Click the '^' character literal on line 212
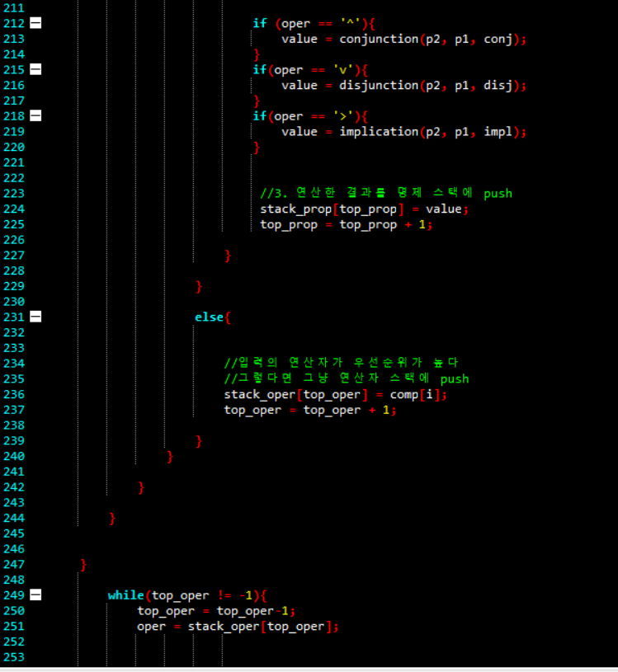 tap(350, 23)
